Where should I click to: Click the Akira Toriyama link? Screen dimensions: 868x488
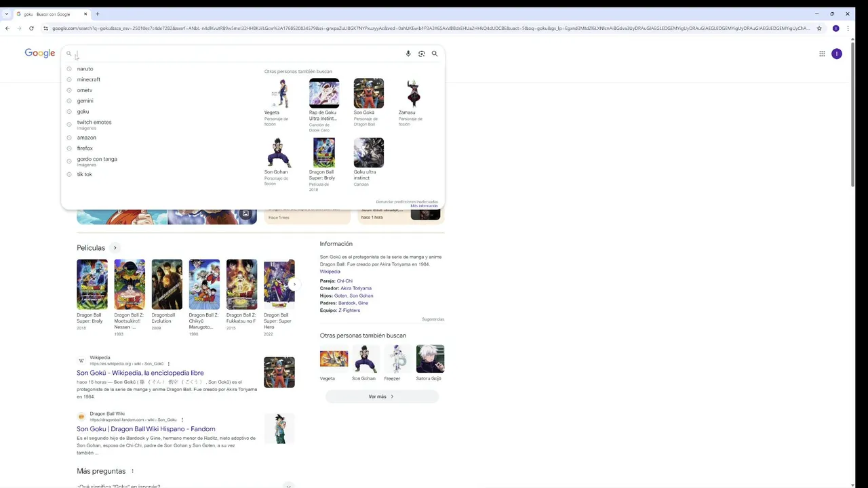[356, 288]
